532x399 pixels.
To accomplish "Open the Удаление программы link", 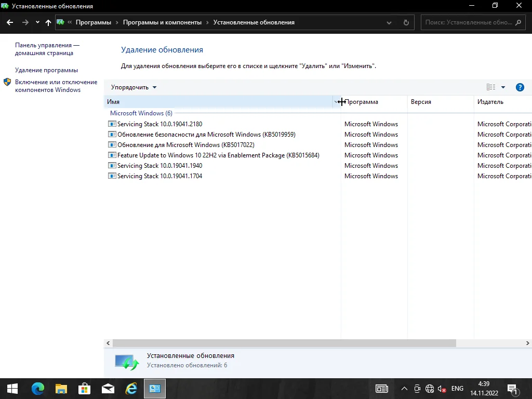I will (46, 70).
